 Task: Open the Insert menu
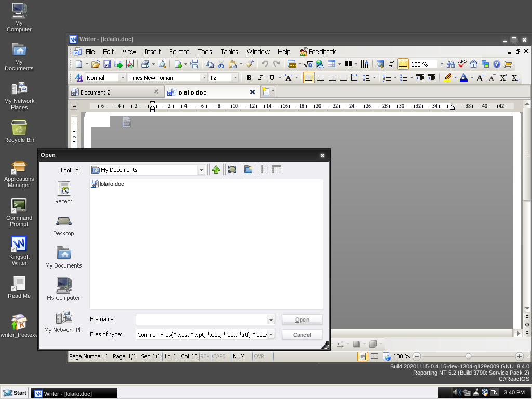click(x=153, y=51)
